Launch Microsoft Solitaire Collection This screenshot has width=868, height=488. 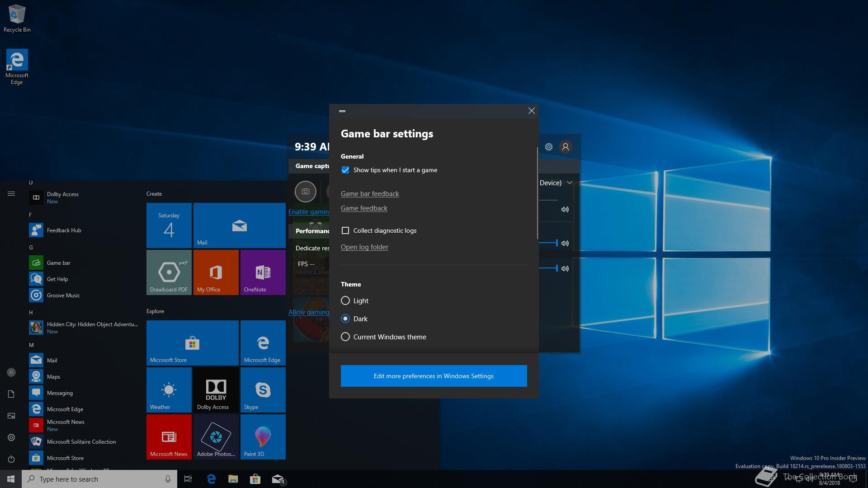coord(84,441)
